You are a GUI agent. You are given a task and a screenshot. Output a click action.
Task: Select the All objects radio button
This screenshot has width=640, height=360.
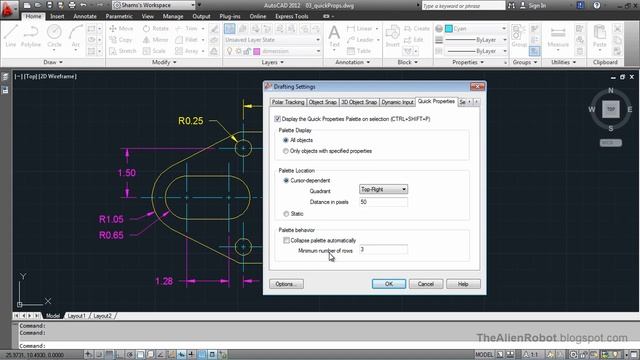pos(286,140)
